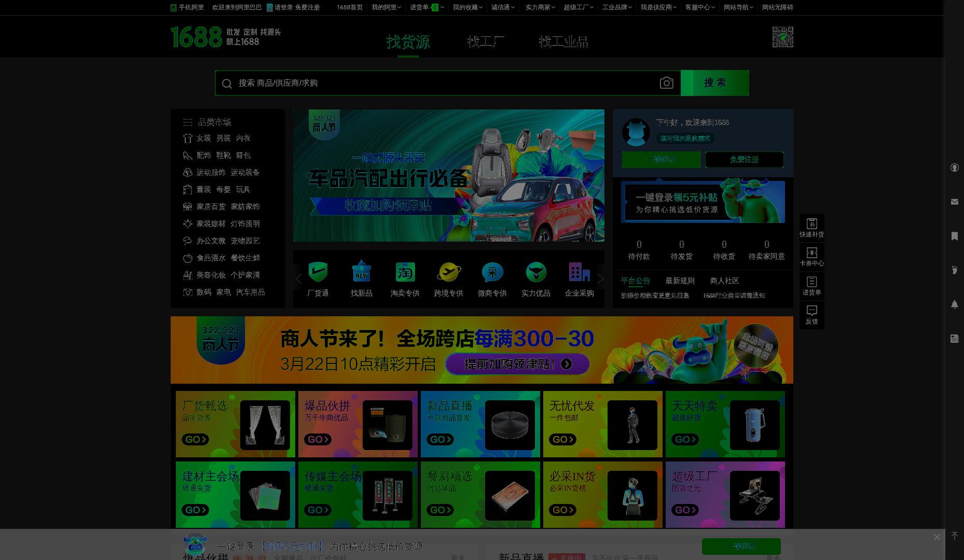This screenshot has width=964, height=560.
Task: Click the green login button in welcome panel
Action: (x=661, y=160)
